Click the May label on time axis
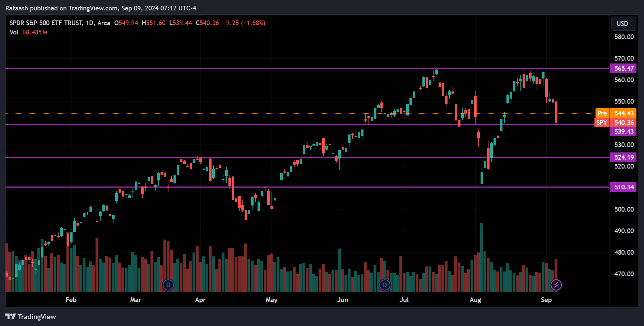Image resolution: width=644 pixels, height=326 pixels. point(272,300)
